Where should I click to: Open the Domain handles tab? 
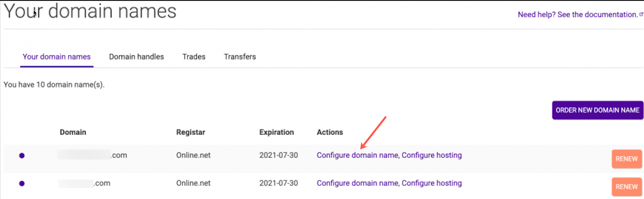click(x=136, y=57)
